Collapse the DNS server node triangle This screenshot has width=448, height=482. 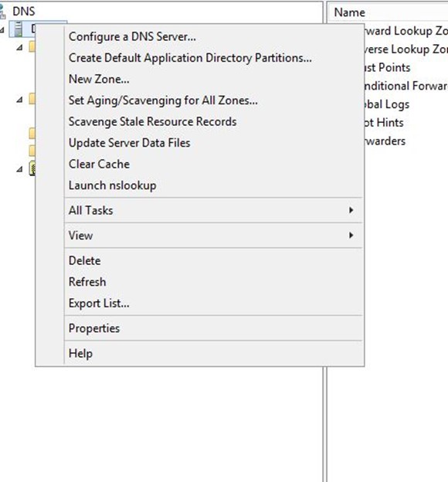pyautogui.click(x=2, y=30)
